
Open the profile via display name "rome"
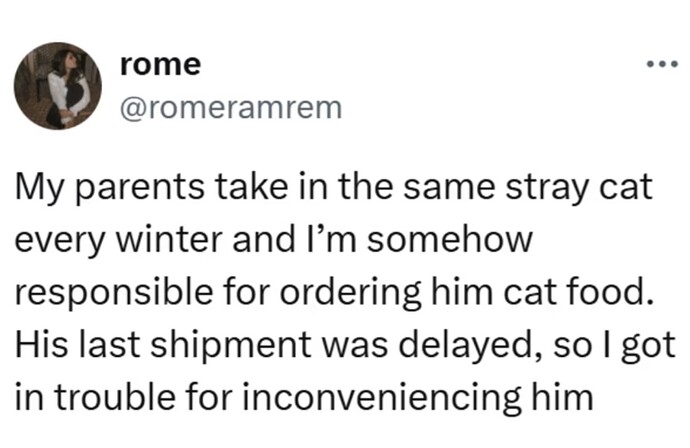click(x=161, y=65)
